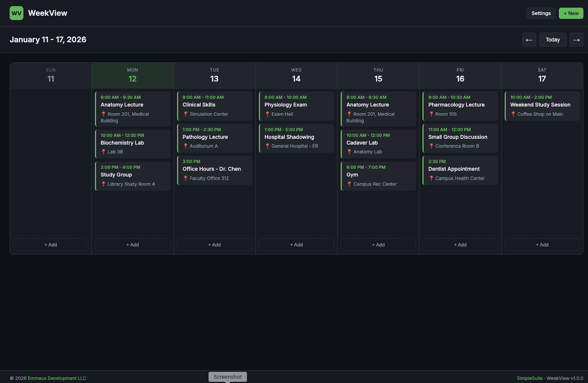Open the Emmaus Development LLC link

click(57, 378)
